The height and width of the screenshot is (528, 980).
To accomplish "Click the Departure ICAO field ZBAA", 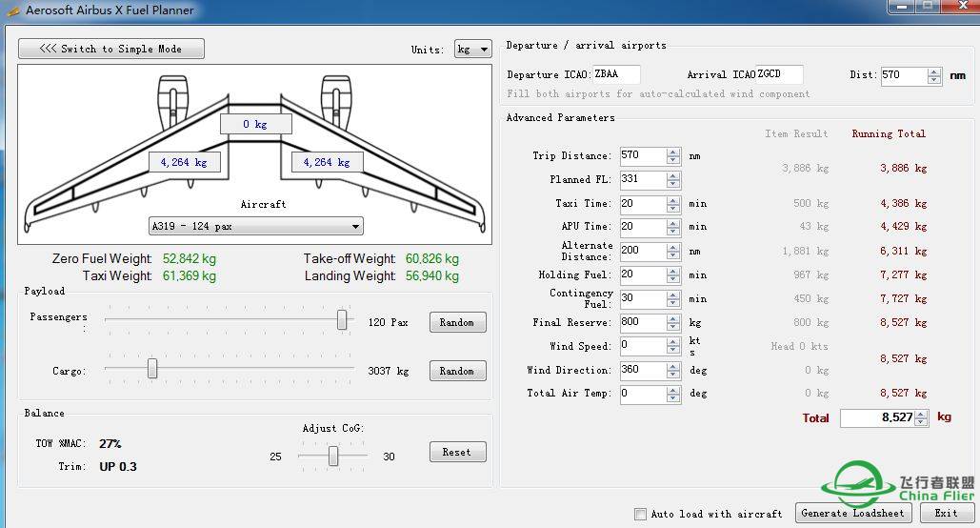I will 616,73.
